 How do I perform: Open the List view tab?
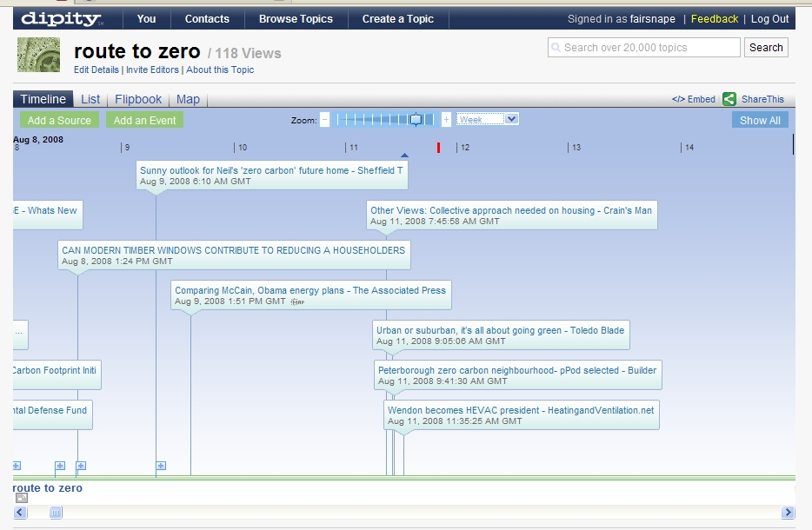click(x=90, y=99)
